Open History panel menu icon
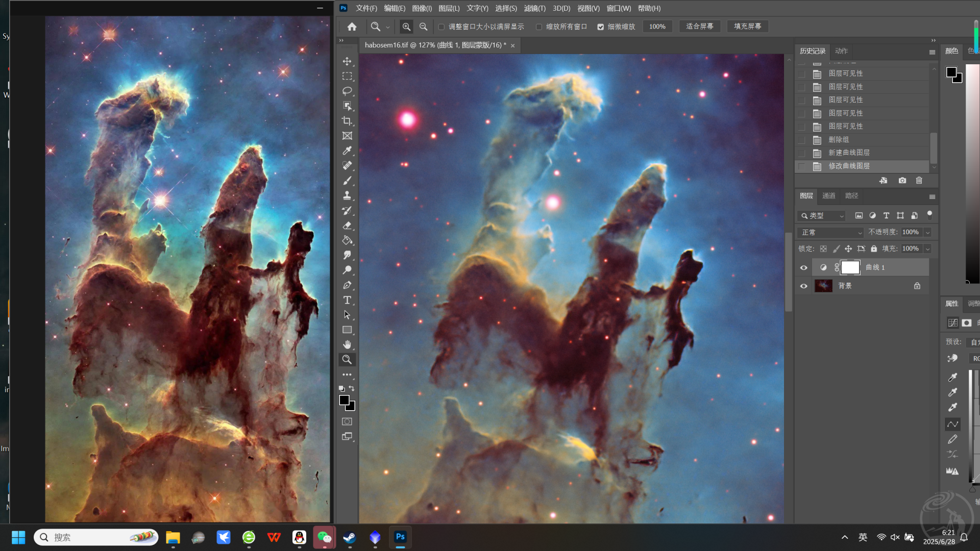 [932, 52]
